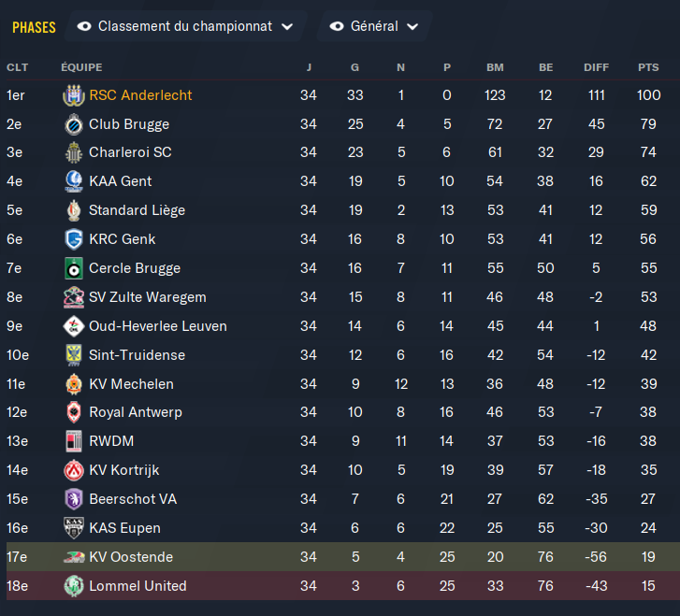Select the Oud-Heverlee Leuven team name
Screen dimensions: 680x616
[157, 326]
